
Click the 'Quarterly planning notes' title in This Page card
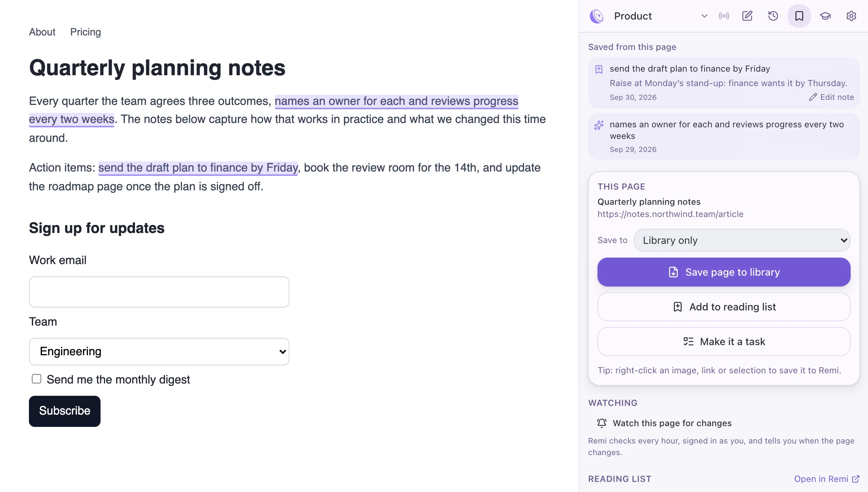(x=649, y=202)
